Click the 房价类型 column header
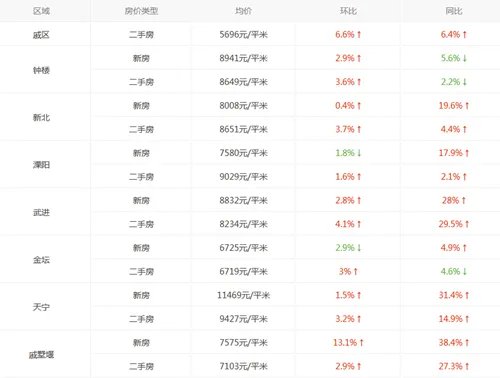Image resolution: width=500 pixels, height=378 pixels. (141, 11)
